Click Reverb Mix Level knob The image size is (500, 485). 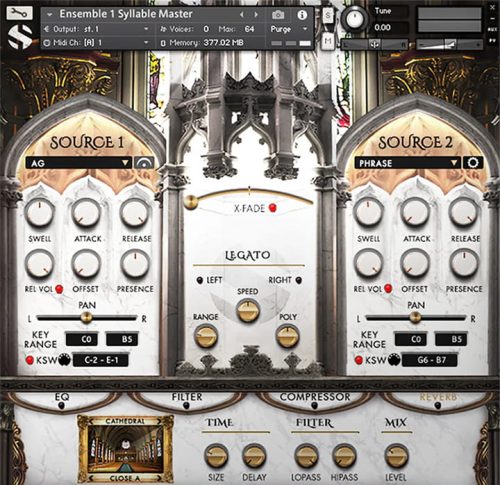[x=396, y=456]
